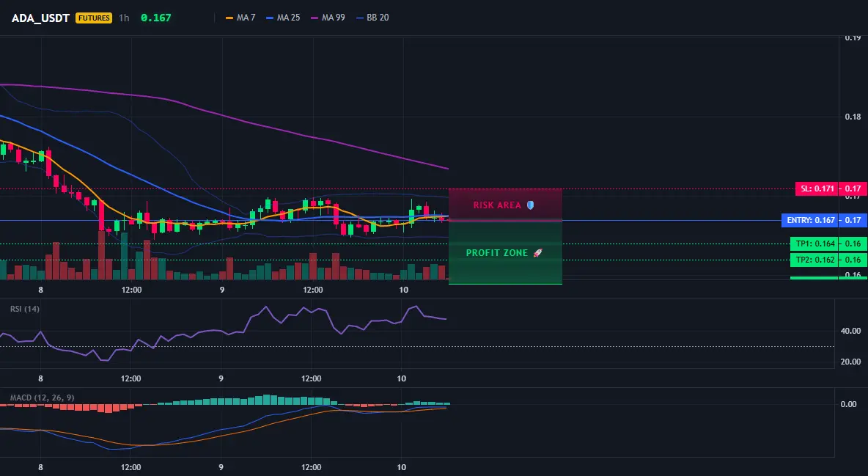Click the PROFIT ZONE label
This screenshot has width=868, height=476.
[497, 253]
